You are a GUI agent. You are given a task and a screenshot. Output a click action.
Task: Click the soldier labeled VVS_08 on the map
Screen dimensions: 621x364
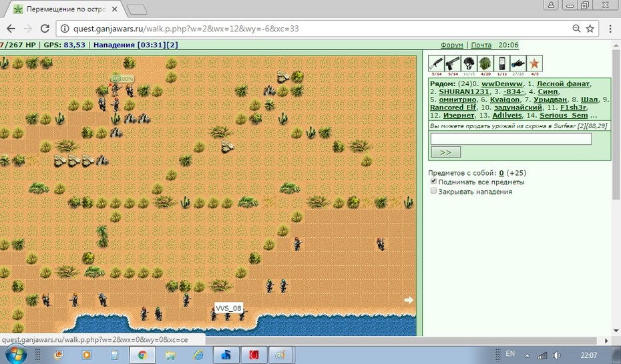227,315
